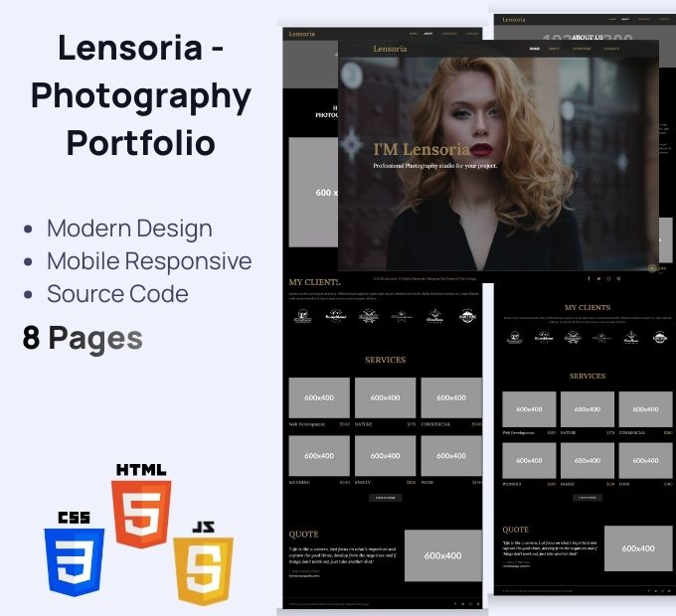This screenshot has width=676, height=616.
Task: Open ABOUT in front hero mockup navbar
Action: 554,49
